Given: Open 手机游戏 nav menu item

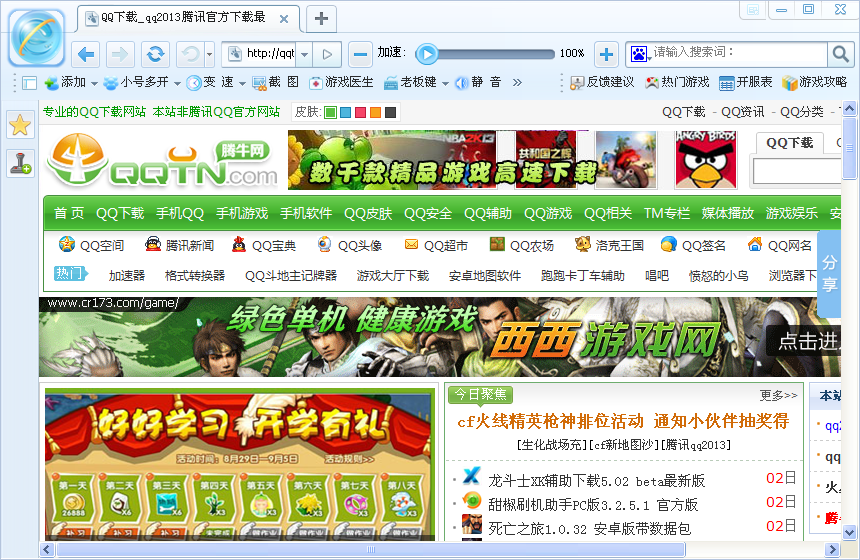Looking at the screenshot, I should [242, 213].
